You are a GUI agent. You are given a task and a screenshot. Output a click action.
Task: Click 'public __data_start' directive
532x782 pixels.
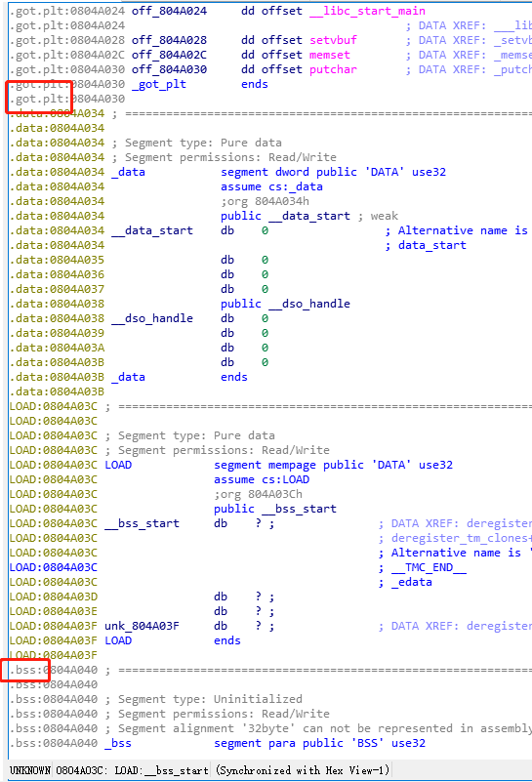(x=285, y=216)
